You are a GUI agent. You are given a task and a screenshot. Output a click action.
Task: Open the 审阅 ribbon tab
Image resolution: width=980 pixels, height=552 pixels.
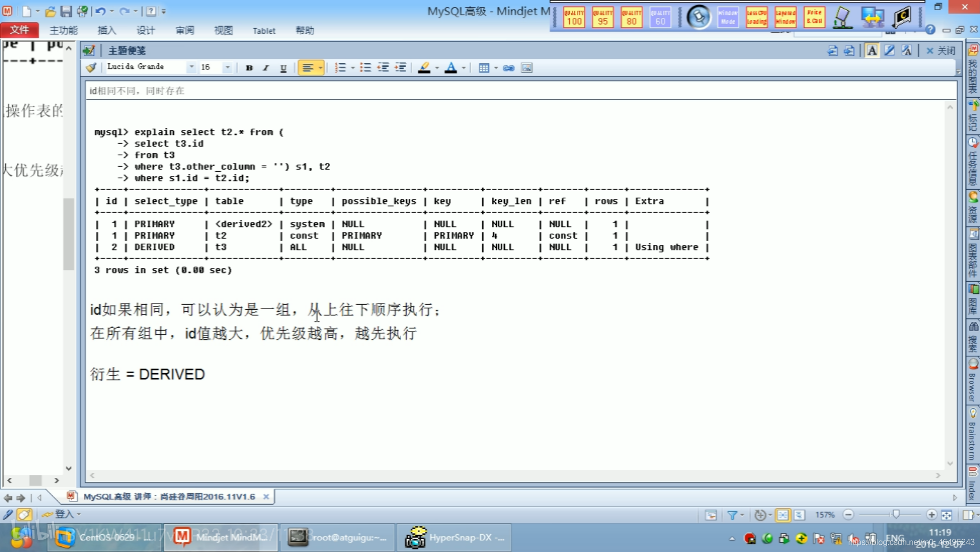(184, 30)
